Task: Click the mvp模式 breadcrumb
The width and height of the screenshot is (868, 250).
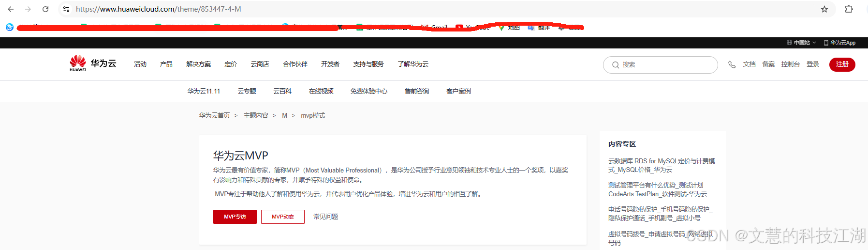Action: 313,115
